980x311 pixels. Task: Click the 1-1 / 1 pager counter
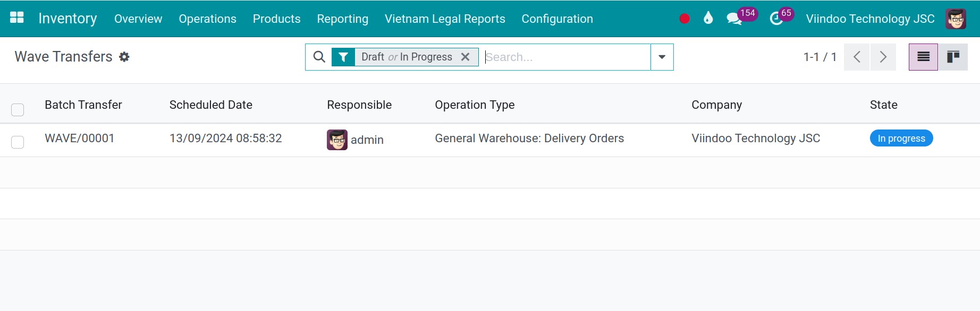[820, 57]
